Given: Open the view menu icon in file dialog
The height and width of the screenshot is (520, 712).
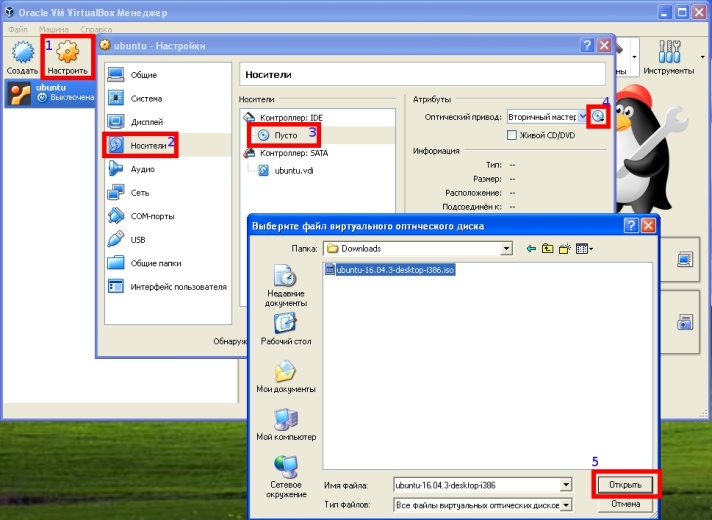Looking at the screenshot, I should click(x=584, y=248).
